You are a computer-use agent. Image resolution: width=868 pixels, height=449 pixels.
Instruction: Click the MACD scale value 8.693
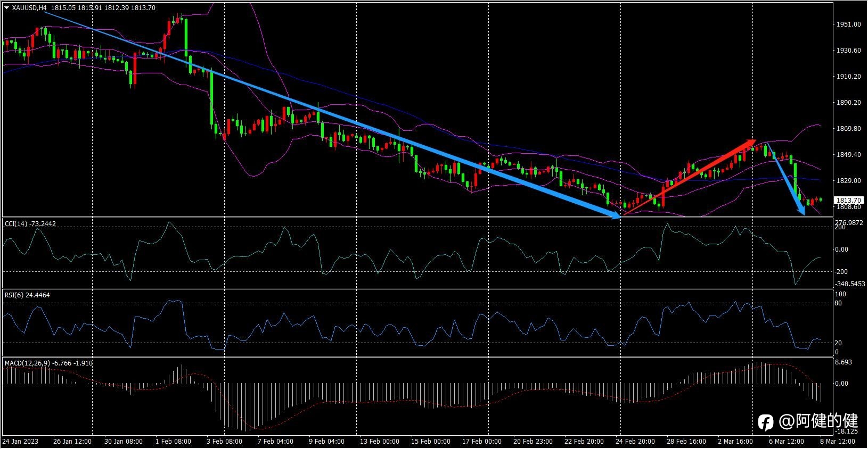(844, 362)
